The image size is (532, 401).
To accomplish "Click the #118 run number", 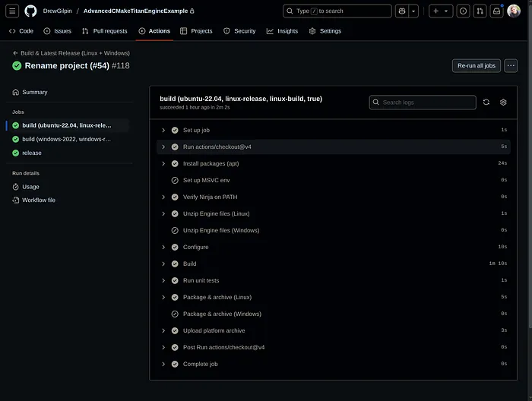I will point(121,66).
